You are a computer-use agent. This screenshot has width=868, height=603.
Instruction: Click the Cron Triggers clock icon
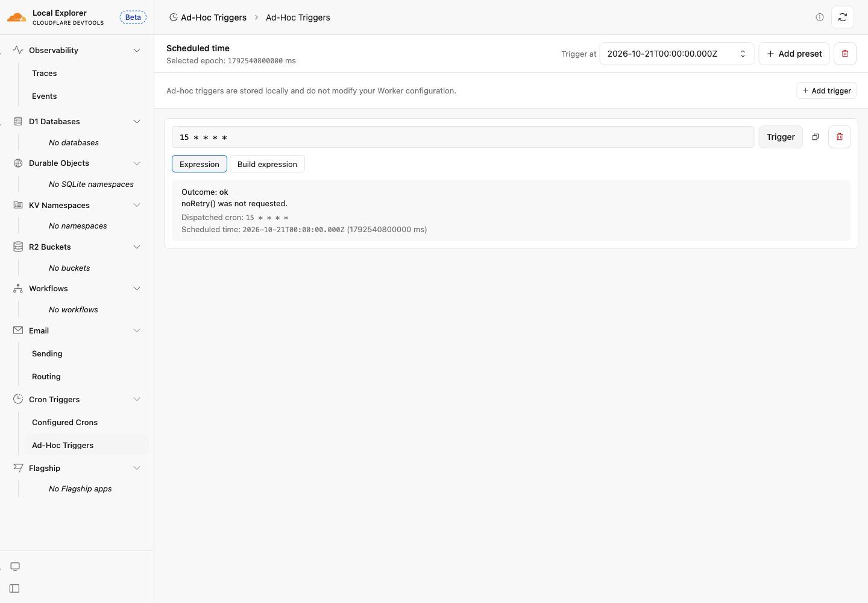click(x=18, y=399)
